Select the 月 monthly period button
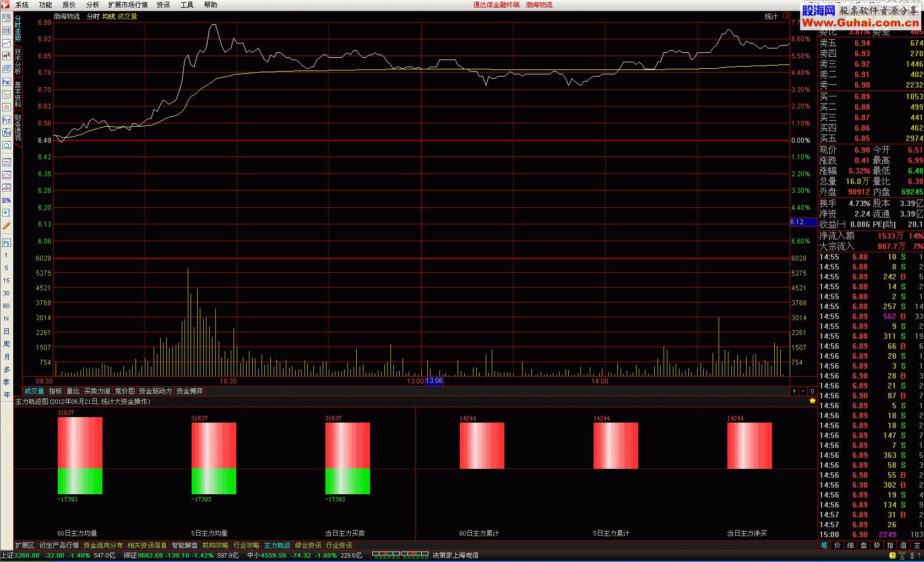The image size is (924, 562). [7, 356]
